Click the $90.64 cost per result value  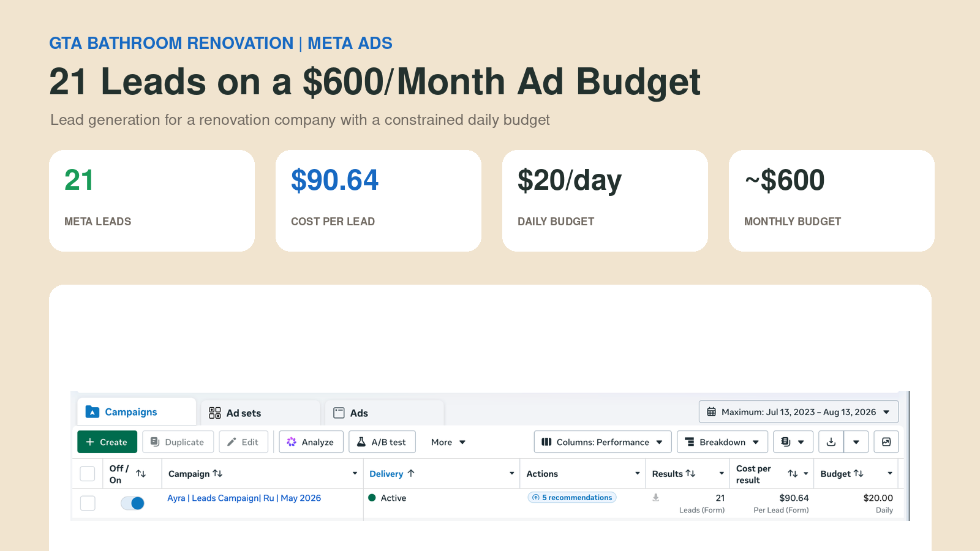(x=794, y=498)
